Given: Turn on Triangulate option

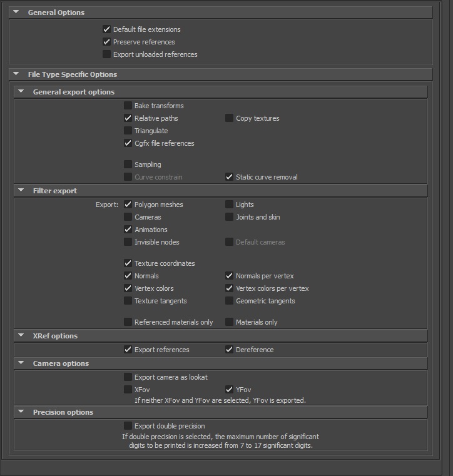Looking at the screenshot, I should [x=128, y=131].
